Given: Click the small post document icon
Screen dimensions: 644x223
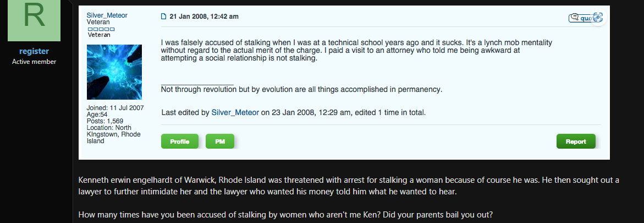Looking at the screenshot, I should pyautogui.click(x=163, y=17).
